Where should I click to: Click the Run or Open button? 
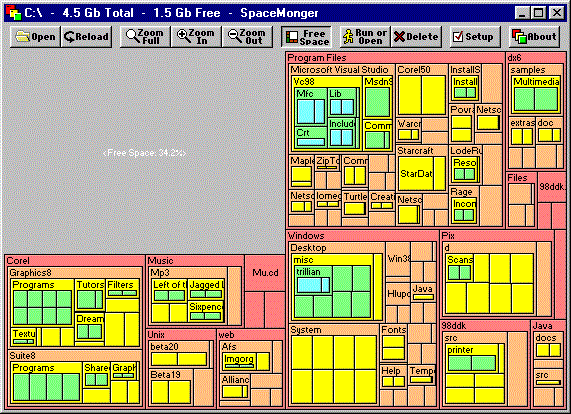[x=365, y=37]
